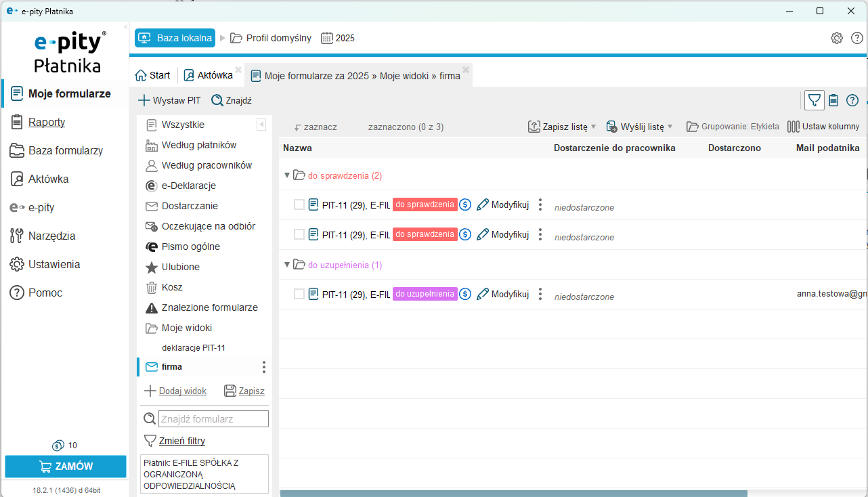The image size is (868, 497).
Task: Click the horizontal scrollbar below the list
Action: click(x=513, y=494)
